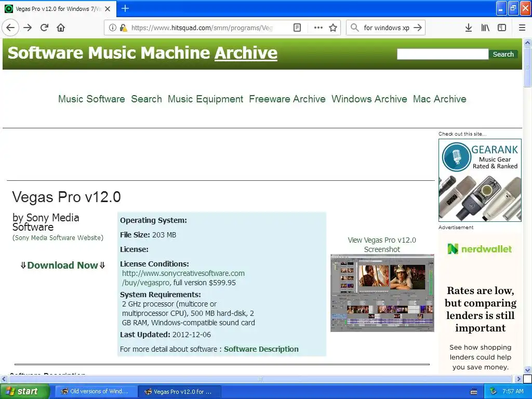Open Freeware Archive nav link
The image size is (532, 399).
(x=287, y=99)
